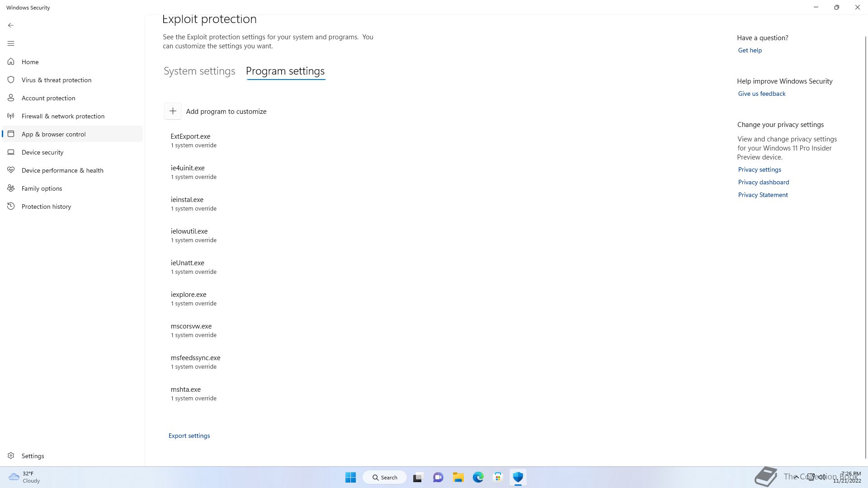Select App & browser control
868x488 pixels.
pyautogui.click(x=72, y=134)
